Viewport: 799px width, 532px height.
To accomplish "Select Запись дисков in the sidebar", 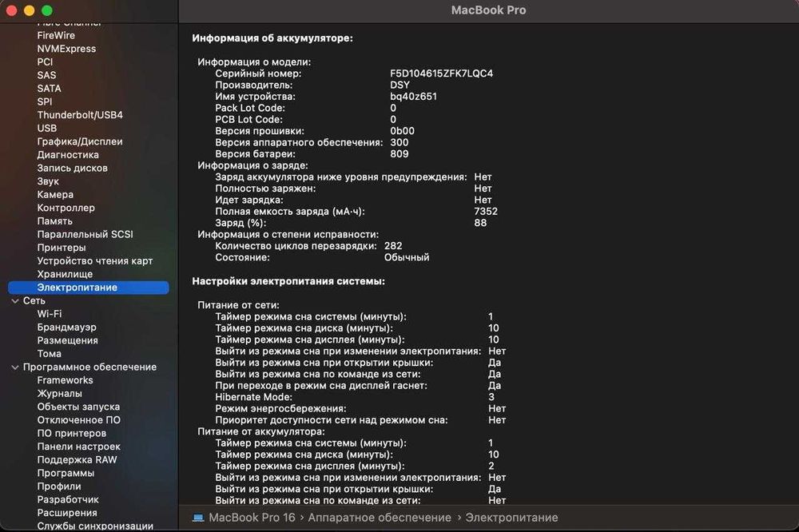I will (72, 168).
